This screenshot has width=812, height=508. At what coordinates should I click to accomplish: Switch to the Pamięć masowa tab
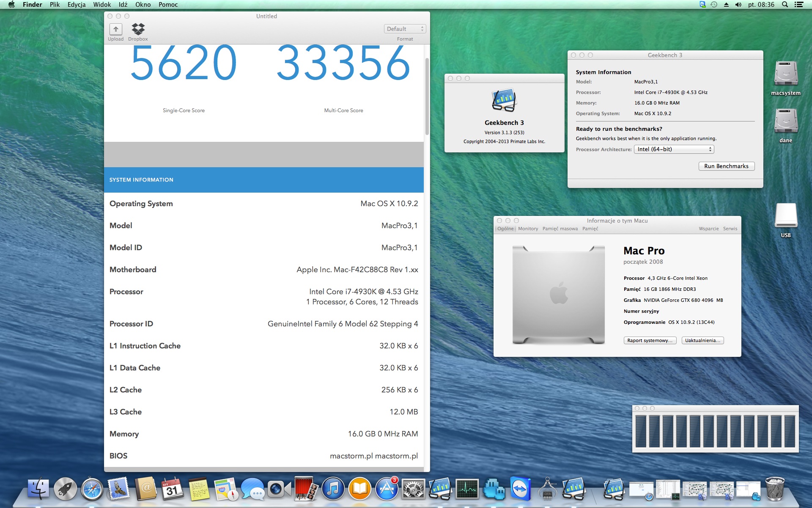pyautogui.click(x=560, y=229)
